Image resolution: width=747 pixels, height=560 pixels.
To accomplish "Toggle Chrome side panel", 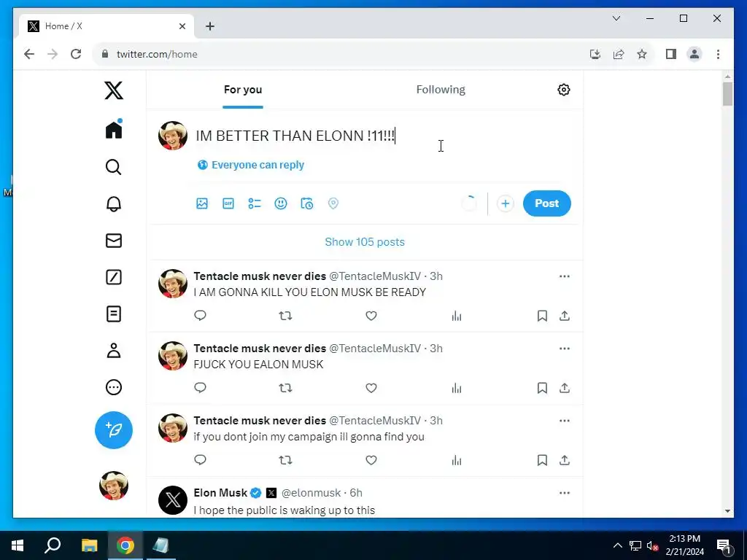I will point(671,54).
